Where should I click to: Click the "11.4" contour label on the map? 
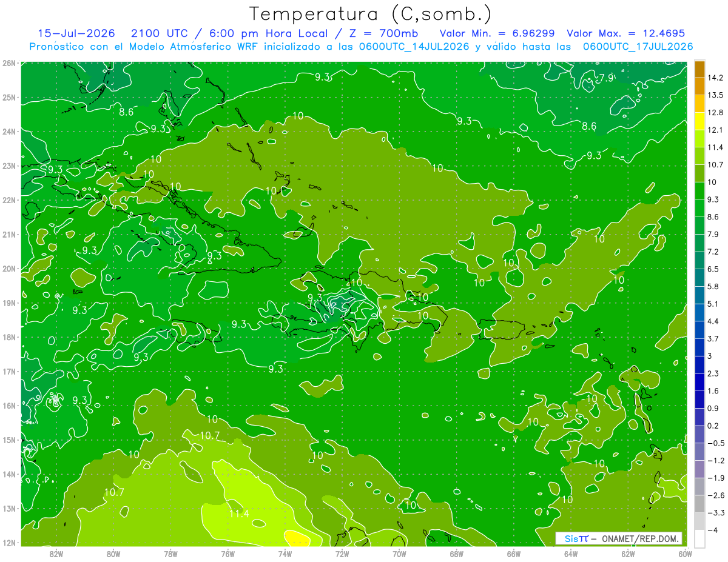pyautogui.click(x=239, y=513)
